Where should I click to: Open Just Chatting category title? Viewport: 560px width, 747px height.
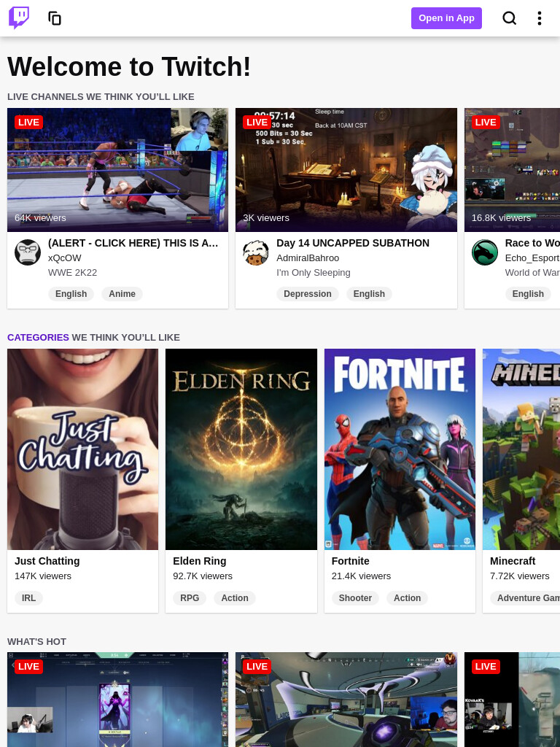coord(47,561)
